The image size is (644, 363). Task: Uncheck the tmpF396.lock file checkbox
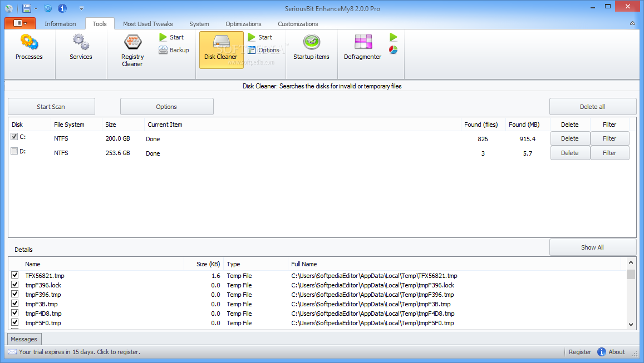click(15, 284)
